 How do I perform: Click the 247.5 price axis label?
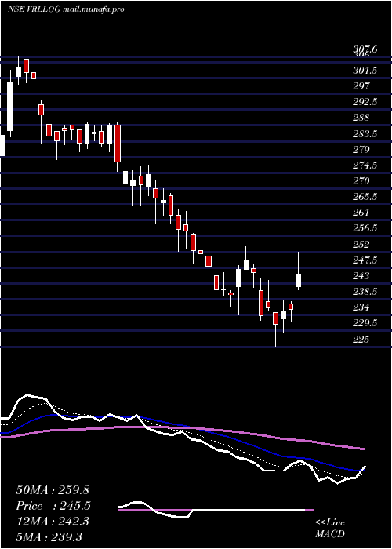[365, 260]
